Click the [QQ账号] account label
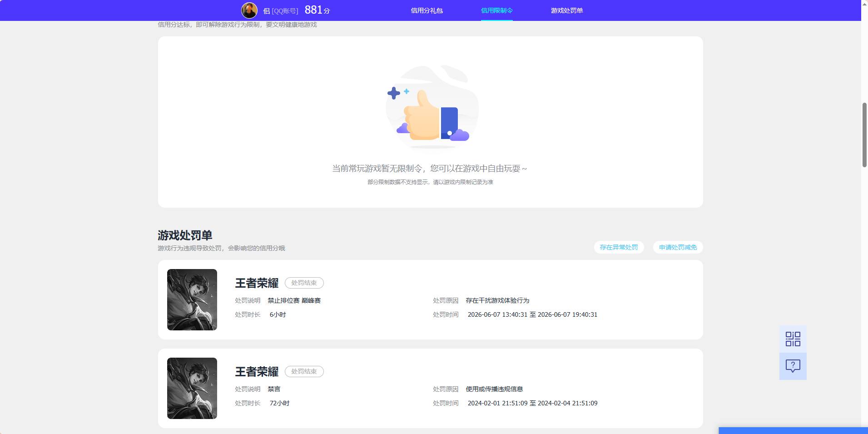Screen dimensions: 868x434 click(x=285, y=11)
